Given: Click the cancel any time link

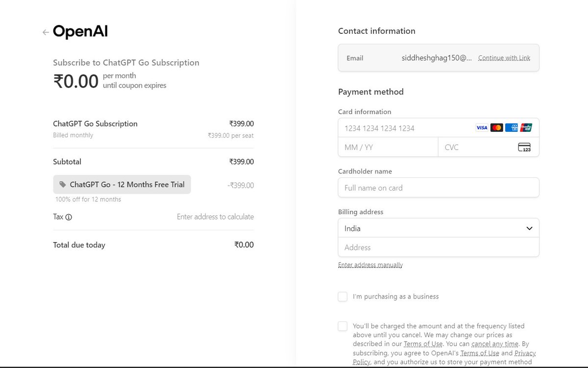Looking at the screenshot, I should 495,344.
